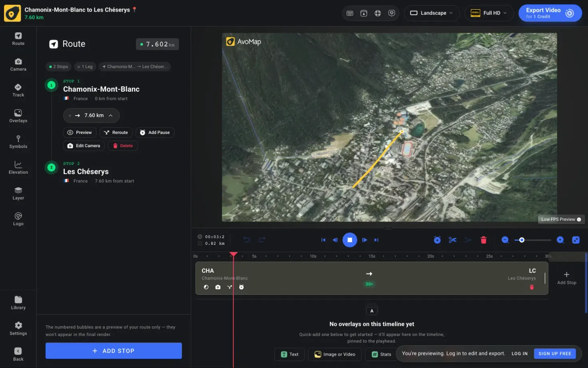Open the Symbols panel in sidebar
Screen dimensions: 588x368
(x=18, y=142)
